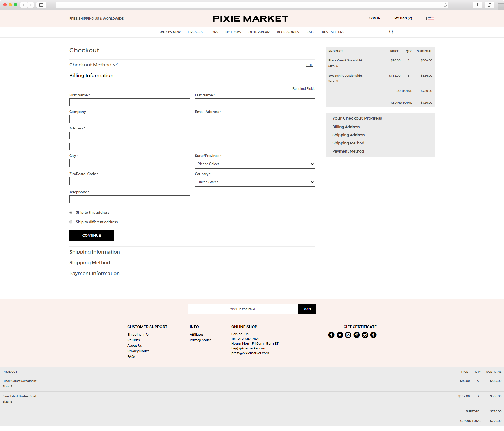
Task: Open FAQs footer link
Action: pyautogui.click(x=131, y=357)
